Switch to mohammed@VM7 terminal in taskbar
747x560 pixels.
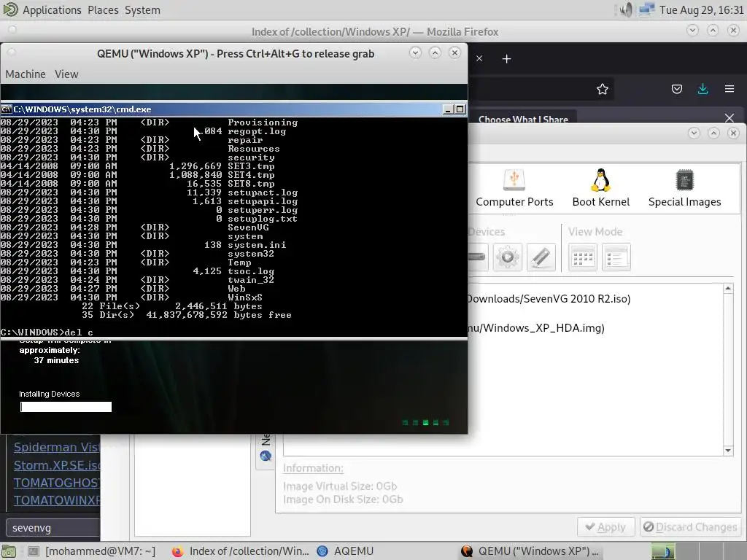91,551
